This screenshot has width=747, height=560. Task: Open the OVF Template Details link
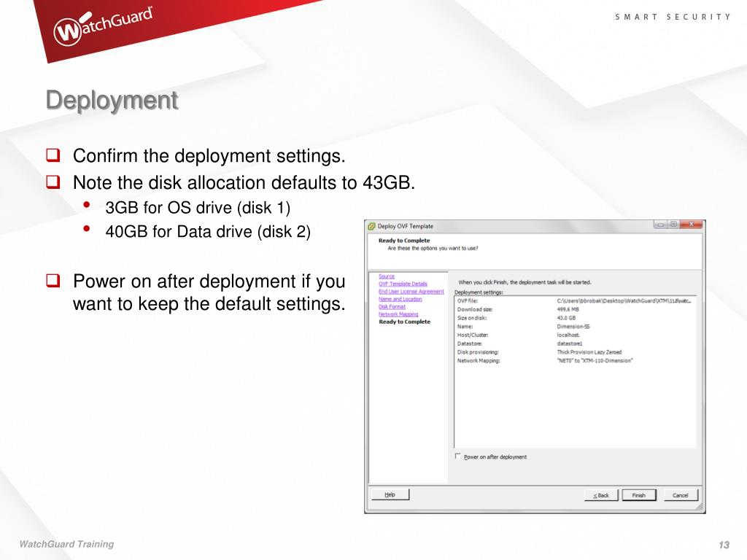coord(403,284)
